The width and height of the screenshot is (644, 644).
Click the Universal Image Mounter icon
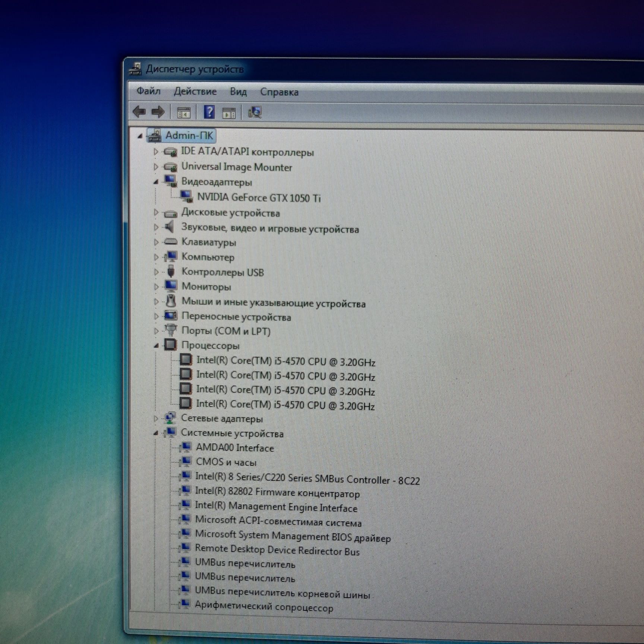[x=171, y=167]
